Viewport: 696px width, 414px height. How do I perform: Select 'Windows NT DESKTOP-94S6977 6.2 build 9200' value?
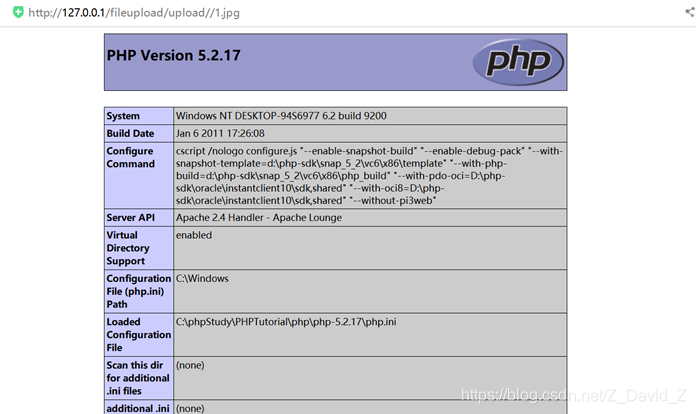pyautogui.click(x=281, y=116)
